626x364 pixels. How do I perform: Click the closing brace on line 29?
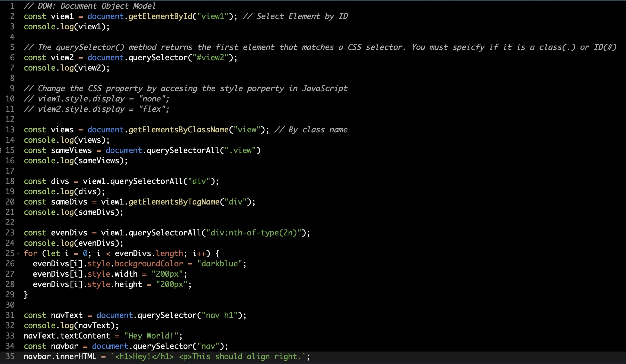point(26,295)
